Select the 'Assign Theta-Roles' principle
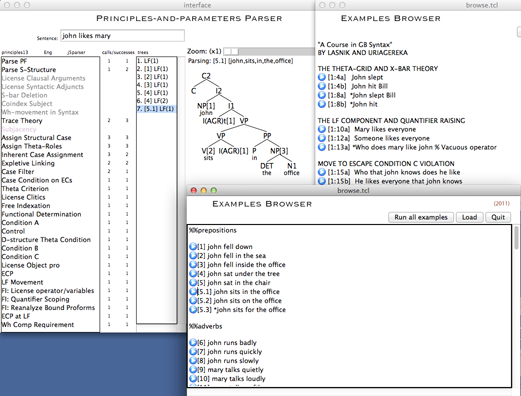The image size is (521, 396). pos(32,146)
